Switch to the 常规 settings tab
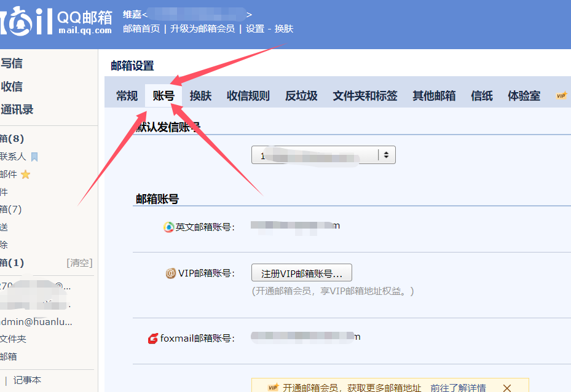Screen dimensions: 571x392 click(x=126, y=95)
